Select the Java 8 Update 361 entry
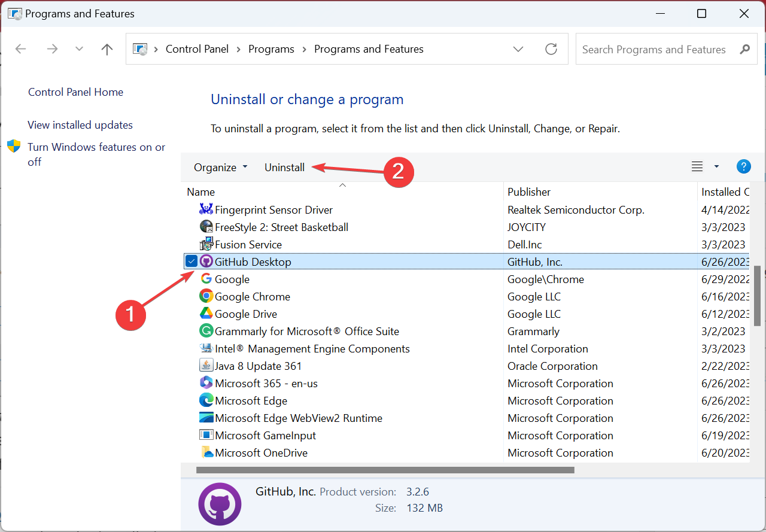This screenshot has height=532, width=766. click(258, 366)
